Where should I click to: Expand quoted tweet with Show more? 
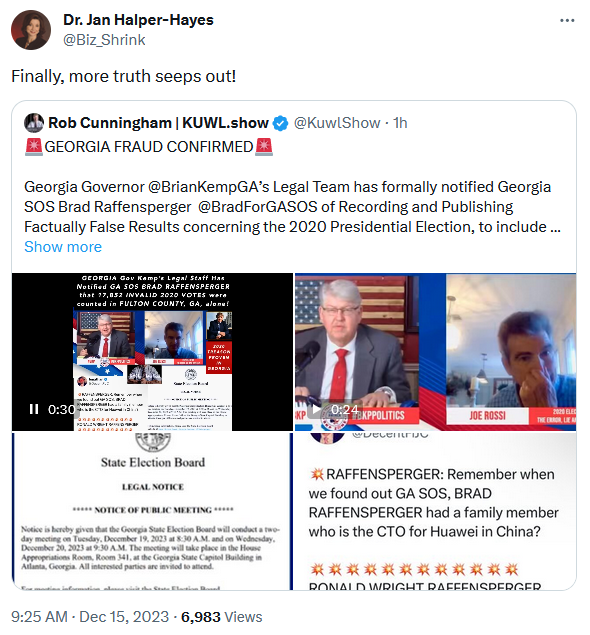click(63, 247)
